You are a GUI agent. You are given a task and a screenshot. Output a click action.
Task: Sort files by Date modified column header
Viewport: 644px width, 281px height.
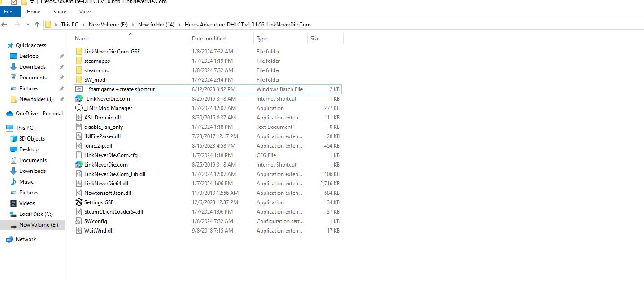click(x=209, y=39)
